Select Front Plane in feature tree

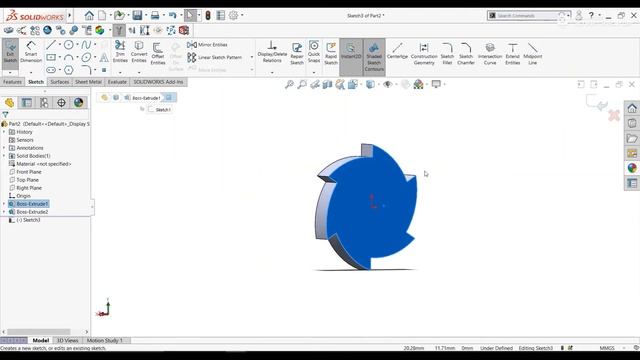(x=25, y=172)
